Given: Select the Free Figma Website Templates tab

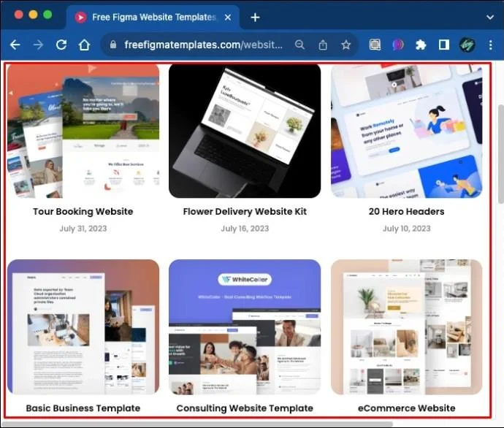Looking at the screenshot, I should (x=153, y=17).
